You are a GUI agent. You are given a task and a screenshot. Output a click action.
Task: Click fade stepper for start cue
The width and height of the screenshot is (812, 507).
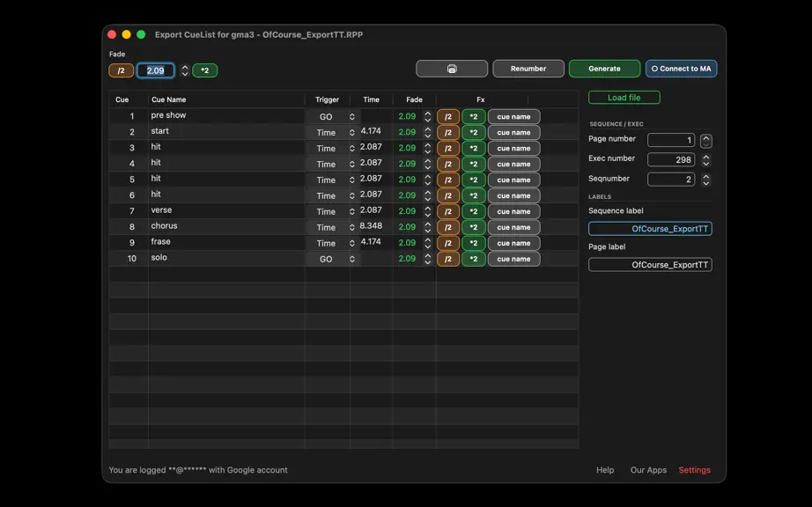[x=428, y=132]
